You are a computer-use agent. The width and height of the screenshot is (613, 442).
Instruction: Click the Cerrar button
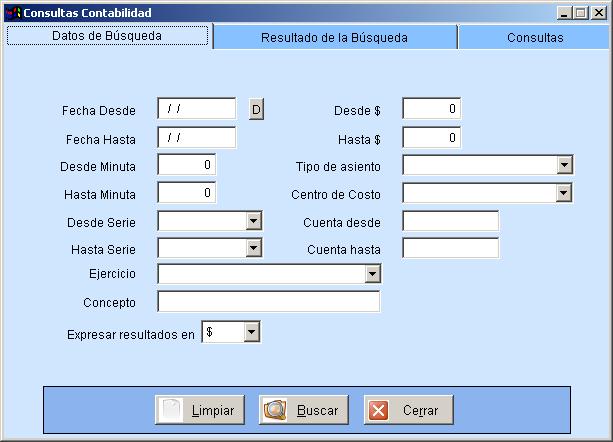pyautogui.click(x=407, y=410)
